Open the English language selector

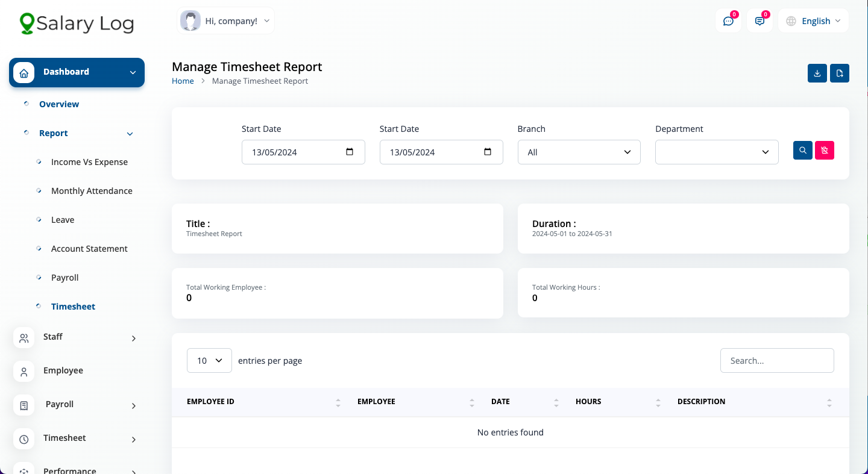pyautogui.click(x=814, y=21)
